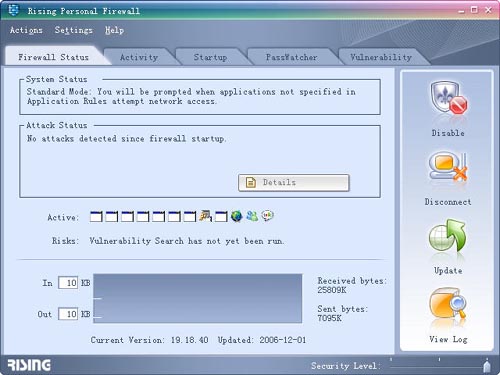The width and height of the screenshot is (500, 375).
Task: Switch to the Activity tab
Action: click(x=139, y=57)
